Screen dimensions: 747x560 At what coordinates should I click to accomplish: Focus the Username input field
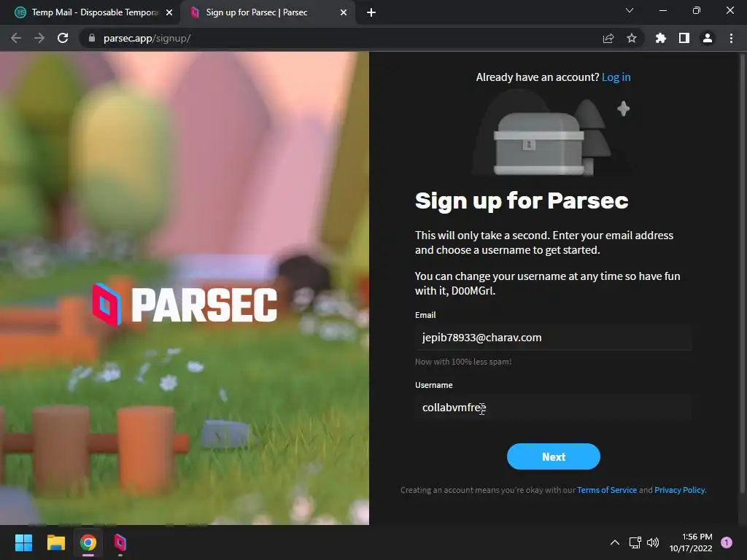click(x=553, y=408)
